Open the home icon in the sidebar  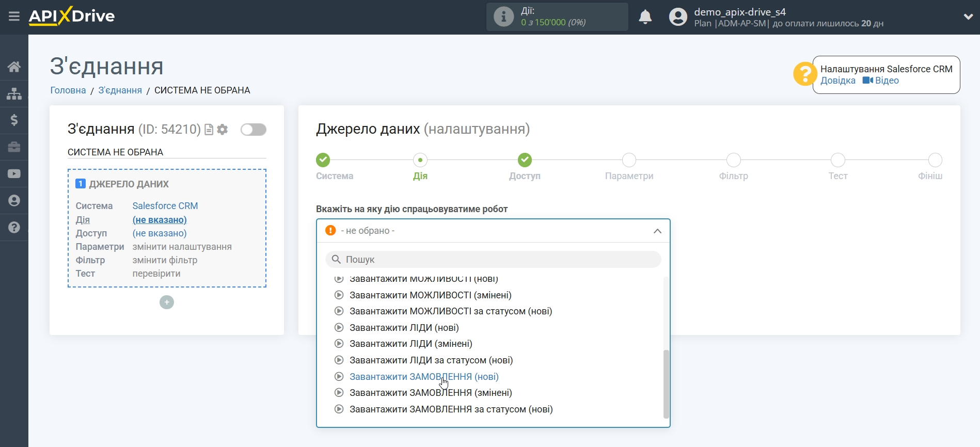14,67
